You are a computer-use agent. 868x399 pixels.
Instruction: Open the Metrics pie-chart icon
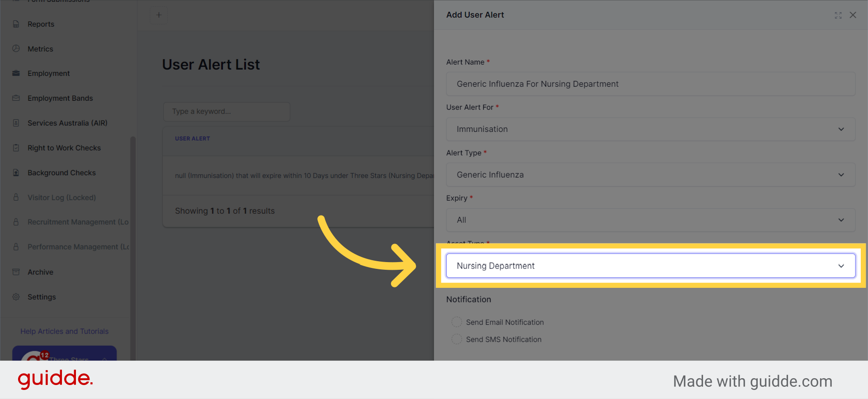[x=16, y=48]
